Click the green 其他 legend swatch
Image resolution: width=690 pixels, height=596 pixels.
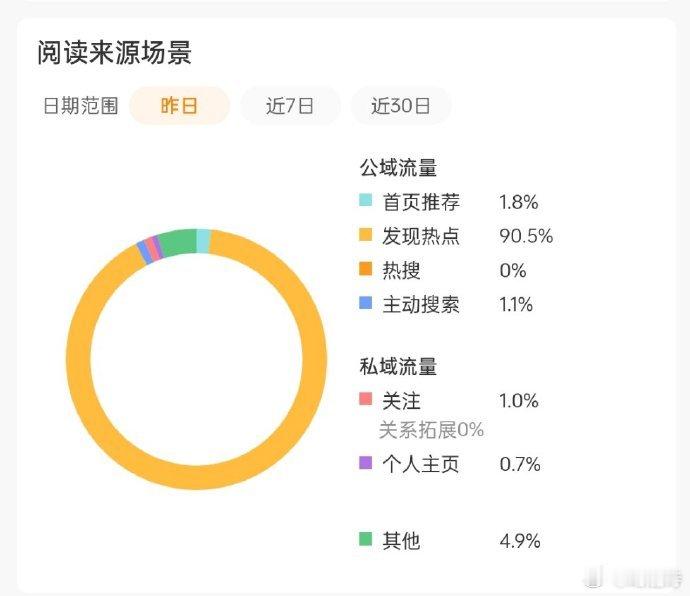(x=365, y=538)
